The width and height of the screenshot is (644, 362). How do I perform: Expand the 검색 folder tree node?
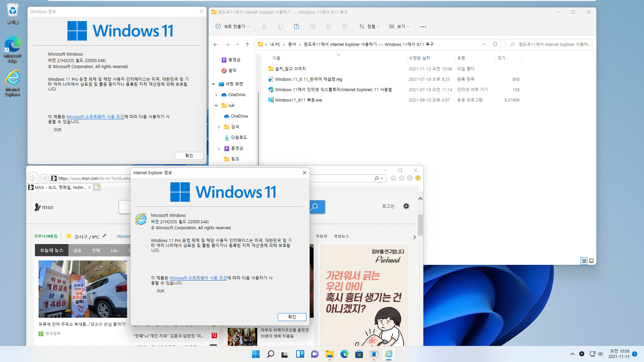(219, 127)
